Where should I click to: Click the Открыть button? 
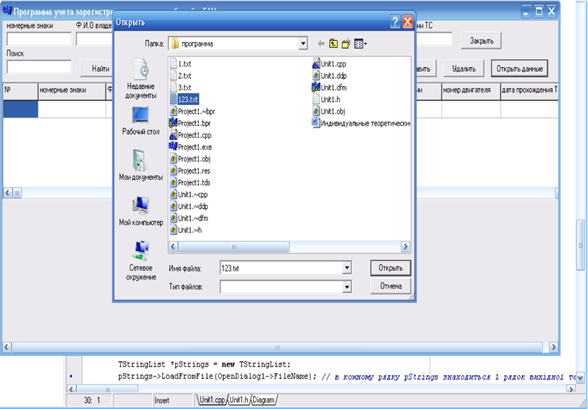(390, 268)
